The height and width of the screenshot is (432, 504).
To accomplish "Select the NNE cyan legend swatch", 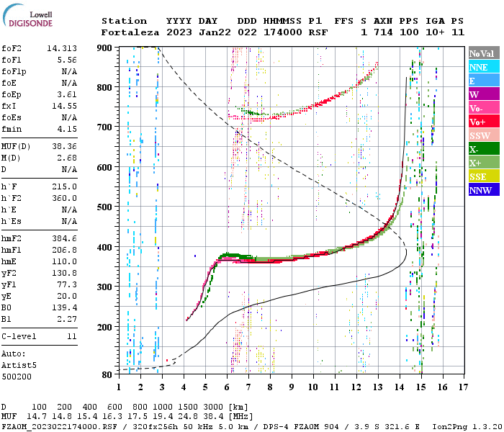I will coord(484,67).
